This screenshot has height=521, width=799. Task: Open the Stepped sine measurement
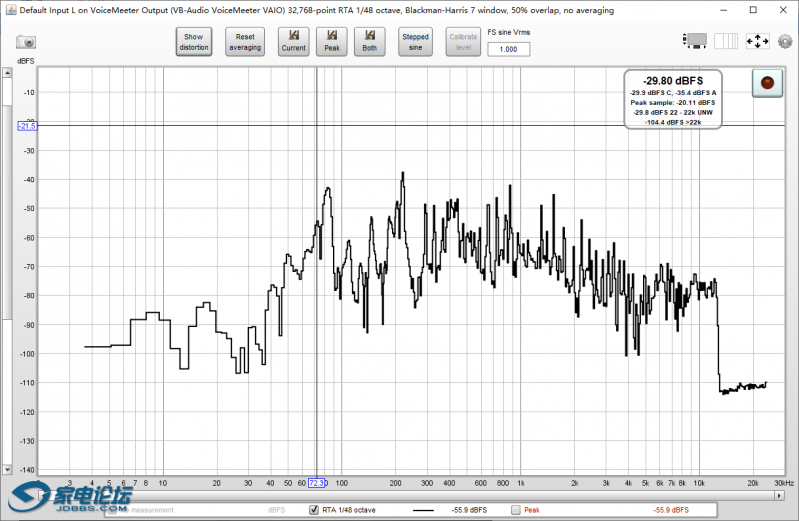[415, 41]
